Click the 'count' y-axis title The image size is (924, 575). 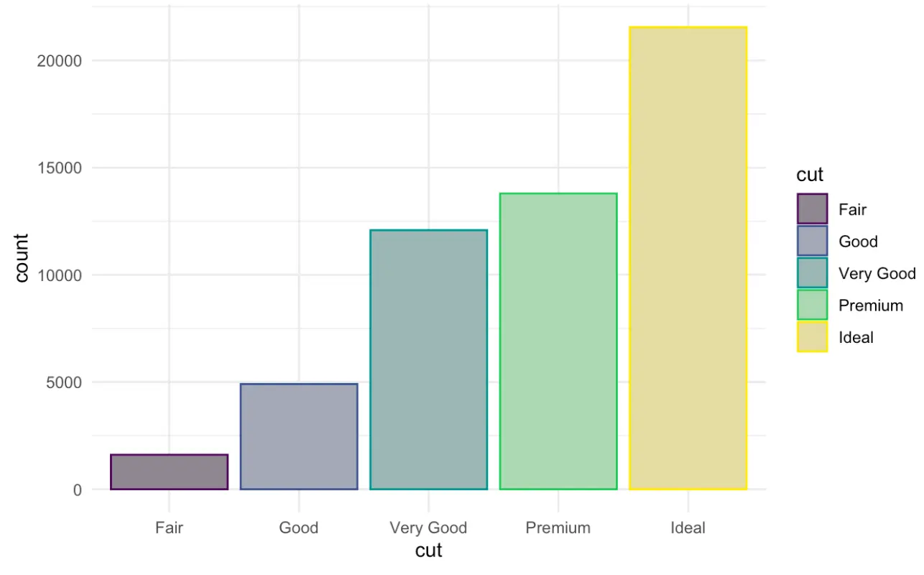click(22, 258)
